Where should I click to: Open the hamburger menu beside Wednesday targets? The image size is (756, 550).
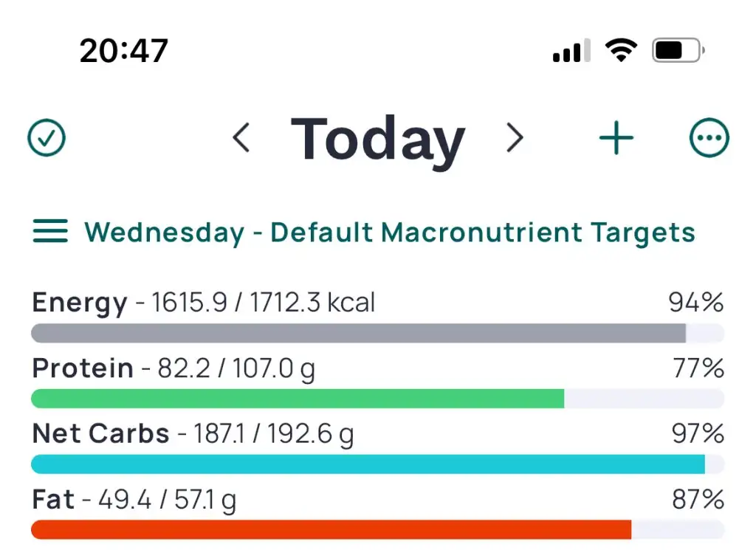[x=50, y=232]
